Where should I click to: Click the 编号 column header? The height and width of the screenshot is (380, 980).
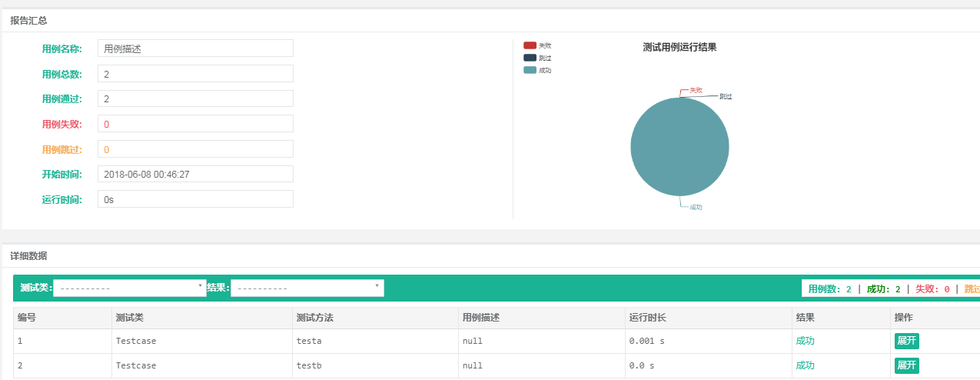coord(62,318)
